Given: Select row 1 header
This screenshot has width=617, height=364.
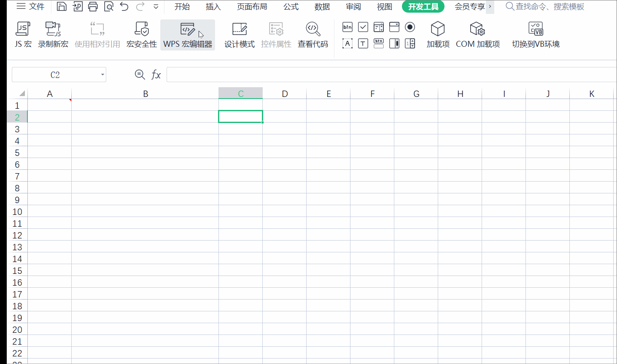Looking at the screenshot, I should pos(17,105).
